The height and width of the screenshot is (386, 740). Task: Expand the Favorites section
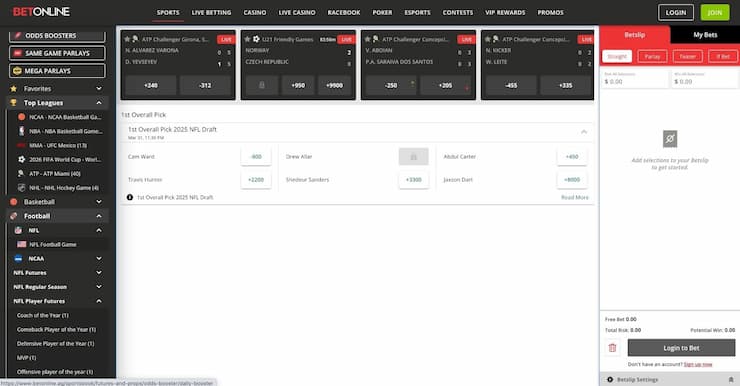[99, 89]
